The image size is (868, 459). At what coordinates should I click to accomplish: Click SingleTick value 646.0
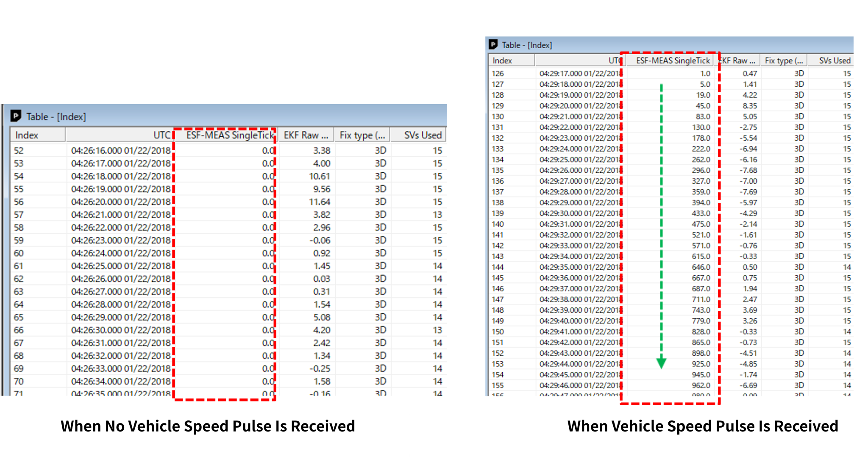701,267
